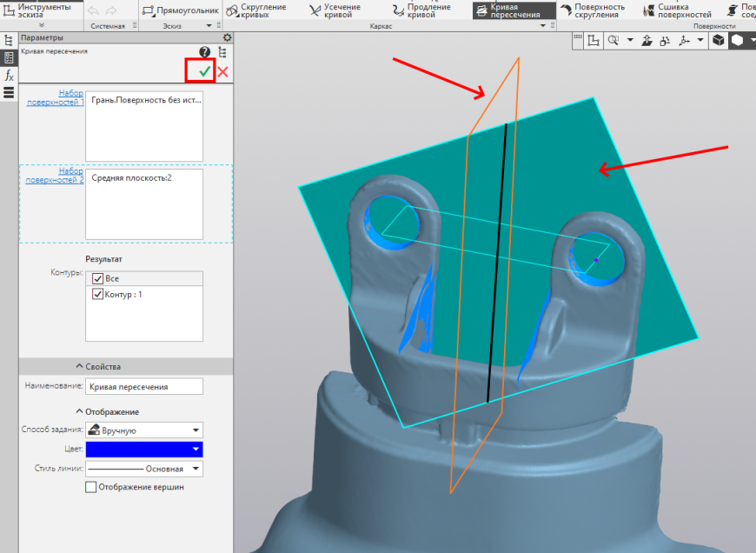Image resolution: width=756 pixels, height=553 pixels.
Task: Cancel with the red X icon
Action: [222, 72]
